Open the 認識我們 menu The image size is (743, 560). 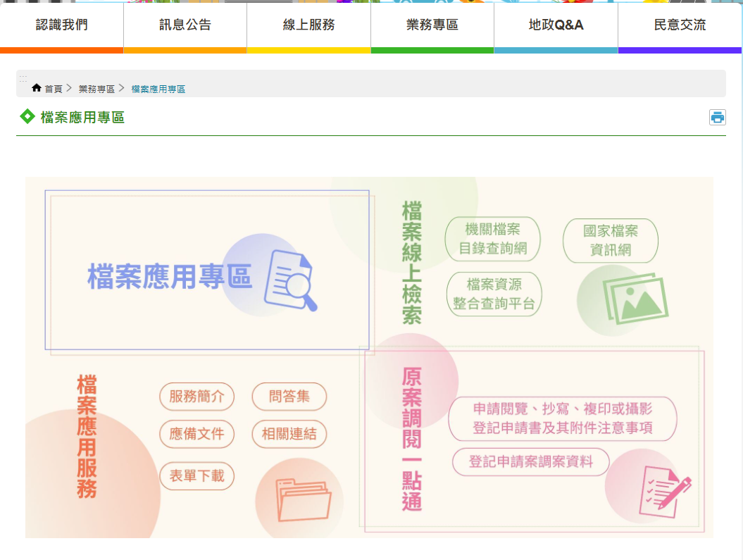(x=61, y=23)
